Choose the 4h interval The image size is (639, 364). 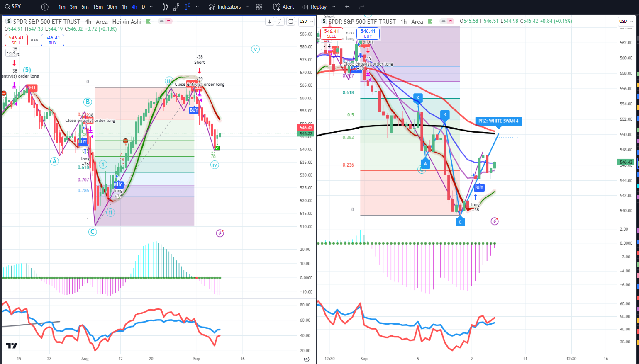pos(134,7)
